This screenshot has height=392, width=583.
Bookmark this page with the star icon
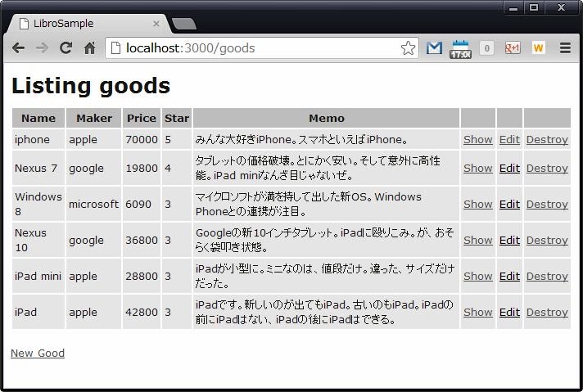pyautogui.click(x=408, y=48)
